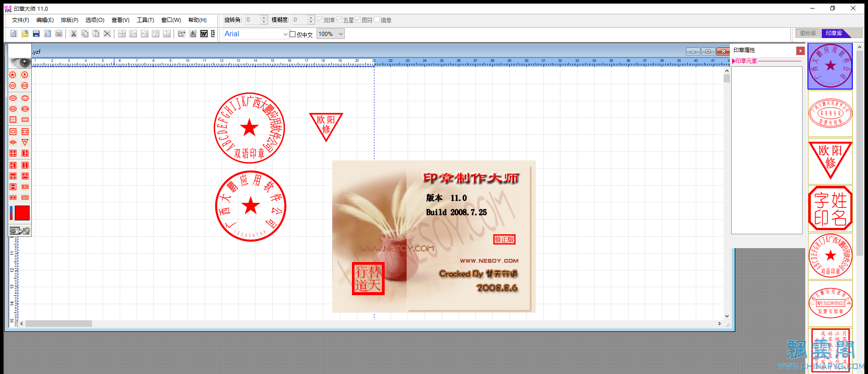Screen dimensions: 868x374
Task: Click the 旋转角 input field
Action: tap(253, 20)
